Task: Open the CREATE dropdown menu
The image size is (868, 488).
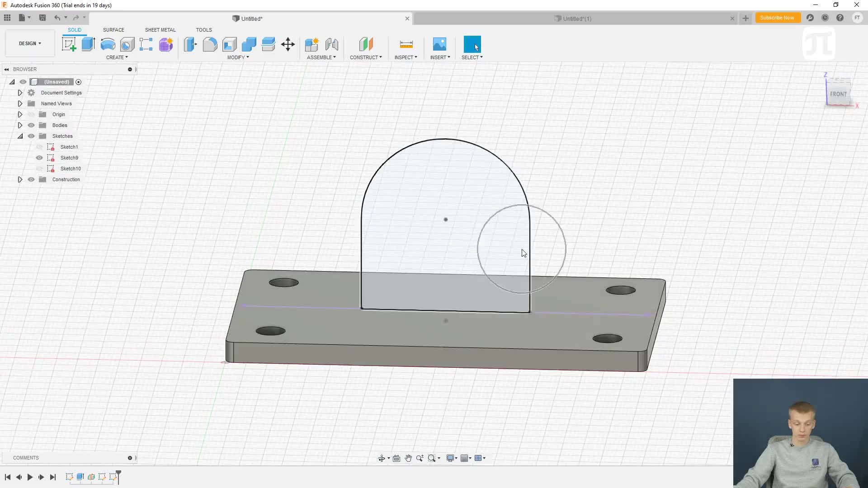Action: (x=117, y=57)
